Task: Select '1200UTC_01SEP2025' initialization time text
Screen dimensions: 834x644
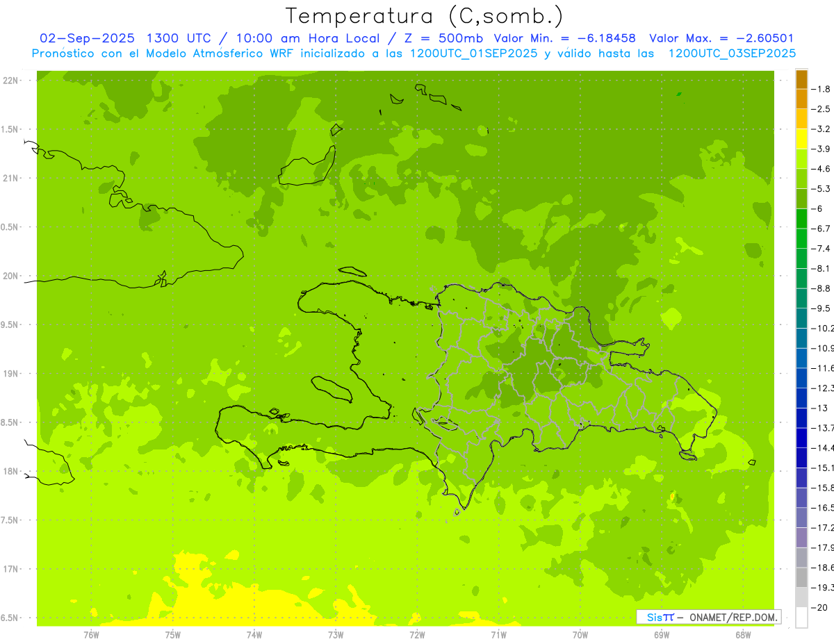Action: pos(473,53)
